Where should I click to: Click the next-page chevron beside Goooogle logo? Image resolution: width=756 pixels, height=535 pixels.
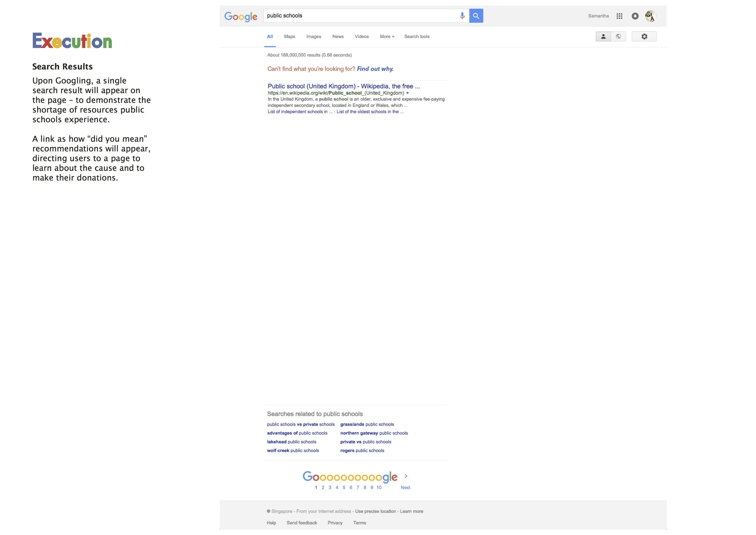pos(406,476)
